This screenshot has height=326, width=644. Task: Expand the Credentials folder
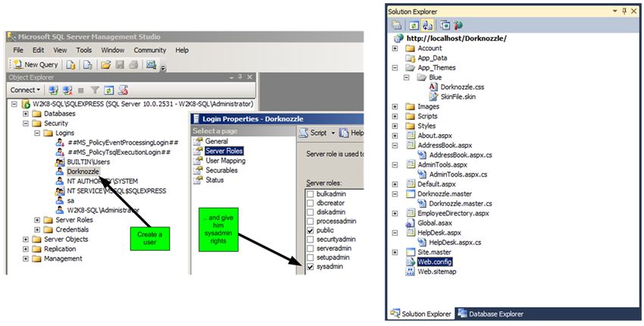click(37, 230)
